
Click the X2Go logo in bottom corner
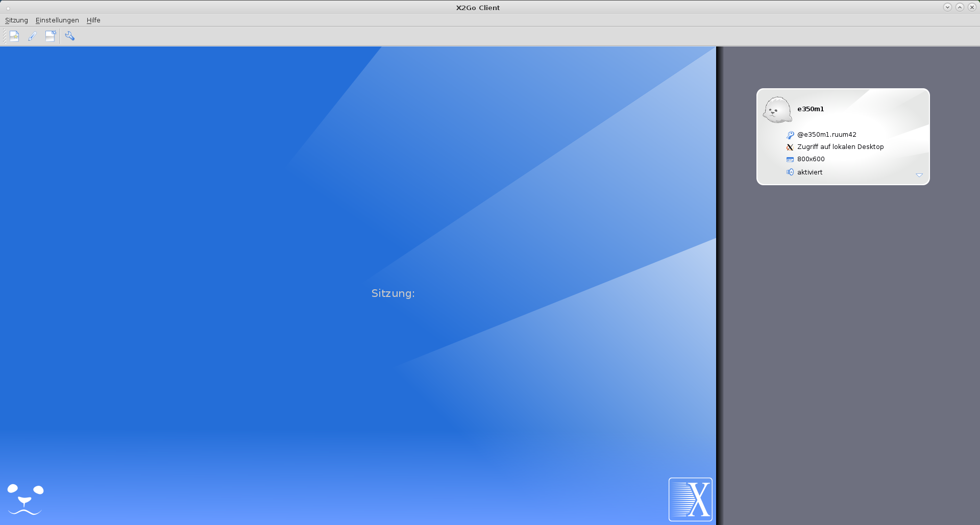point(690,499)
